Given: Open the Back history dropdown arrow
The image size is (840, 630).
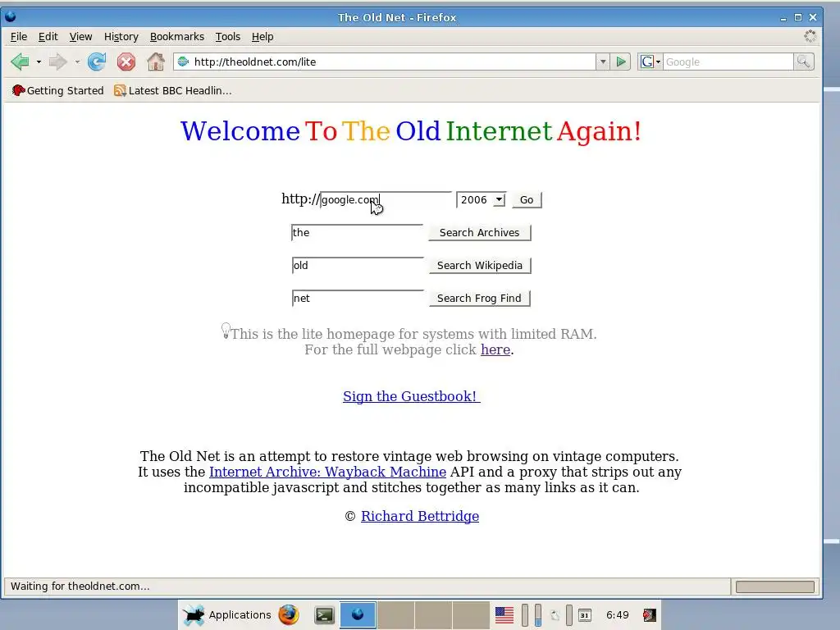Looking at the screenshot, I should [39, 62].
